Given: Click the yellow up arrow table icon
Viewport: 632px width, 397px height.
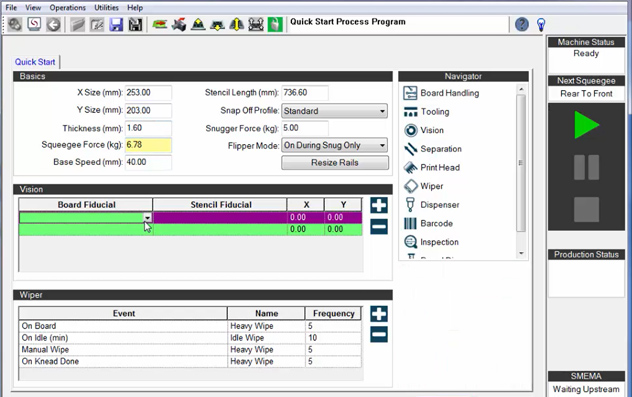Looking at the screenshot, I should tap(198, 25).
